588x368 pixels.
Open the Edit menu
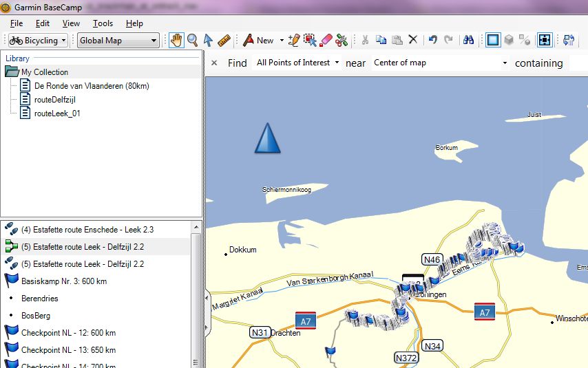pos(43,23)
